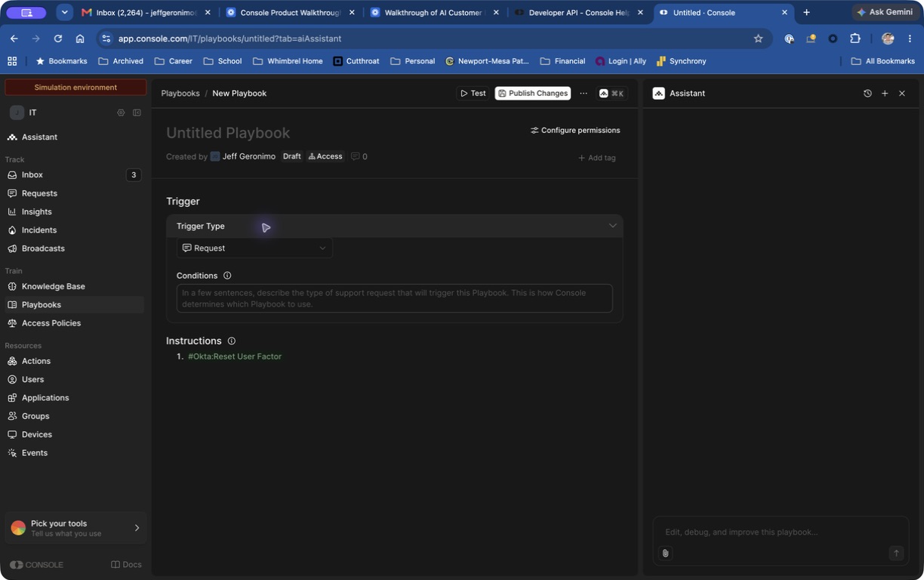The image size is (924, 580).
Task: Open the comments counter icon
Action: coord(359,157)
